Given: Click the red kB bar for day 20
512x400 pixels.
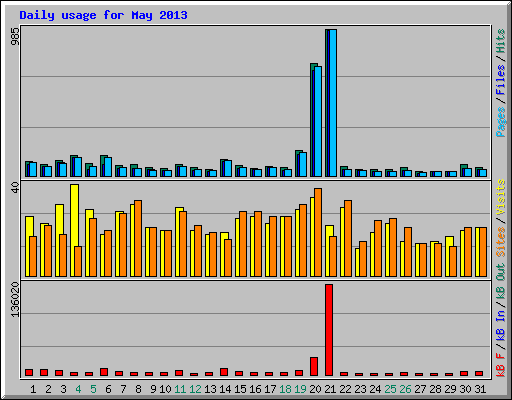Looking at the screenshot, I should [314, 367].
